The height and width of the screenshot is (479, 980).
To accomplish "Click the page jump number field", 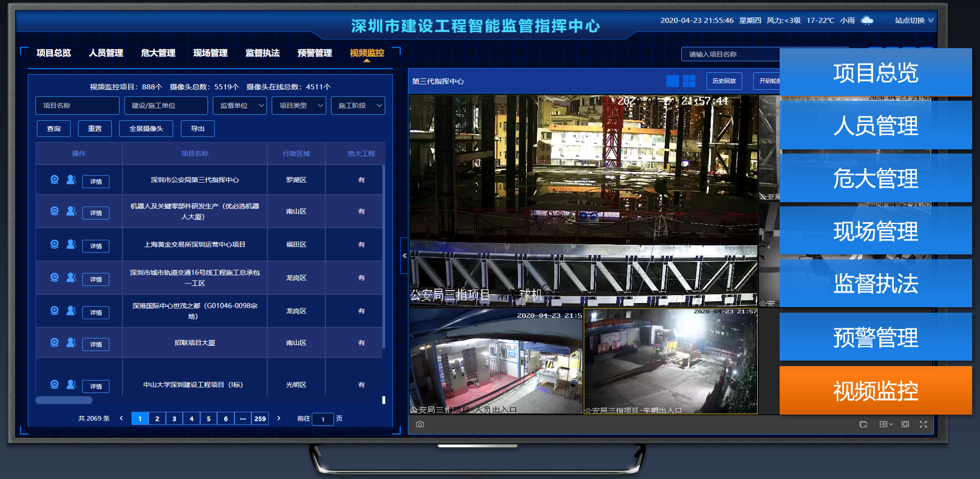I will coord(322,419).
